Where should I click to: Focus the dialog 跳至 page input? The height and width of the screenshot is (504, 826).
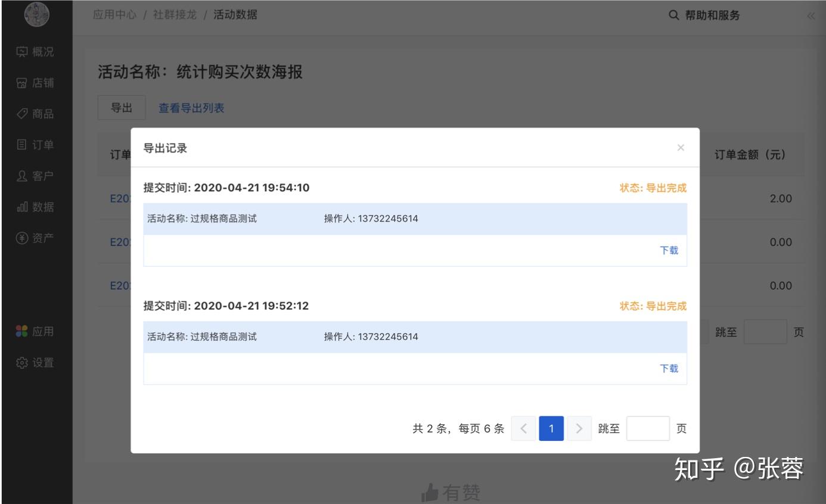(x=648, y=428)
